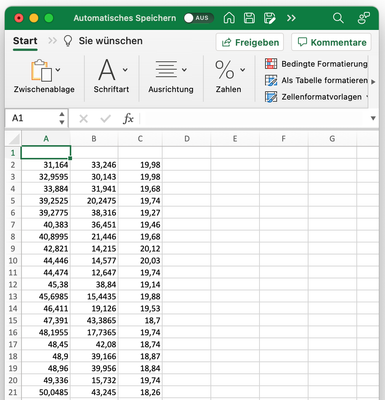Viewport: 385px width, 400px height.
Task: Open the Kommentare button
Action: (331, 42)
